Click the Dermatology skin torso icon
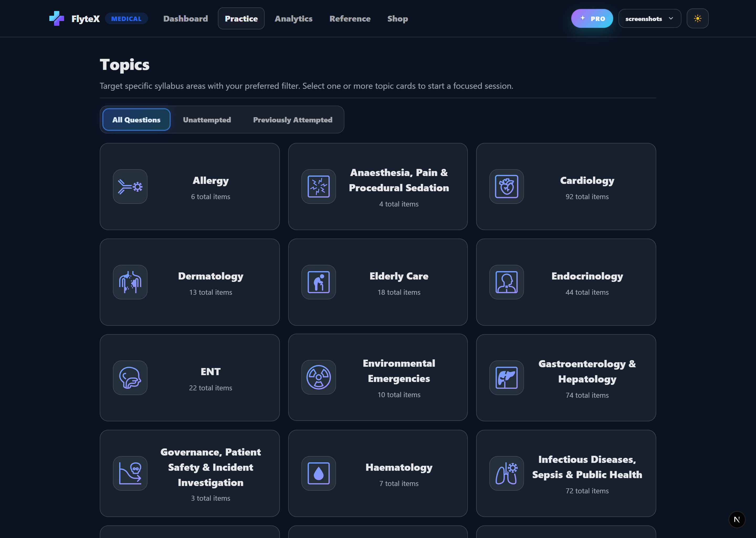The image size is (756, 538). (130, 282)
